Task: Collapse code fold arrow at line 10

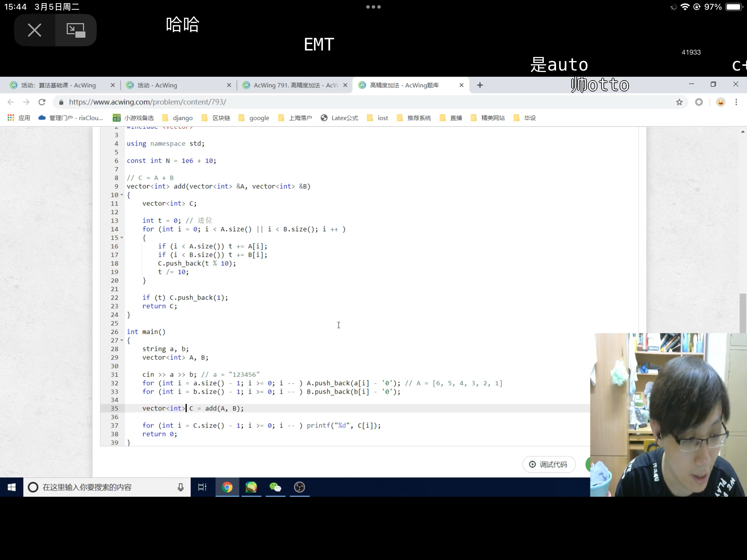Action: coord(122,195)
